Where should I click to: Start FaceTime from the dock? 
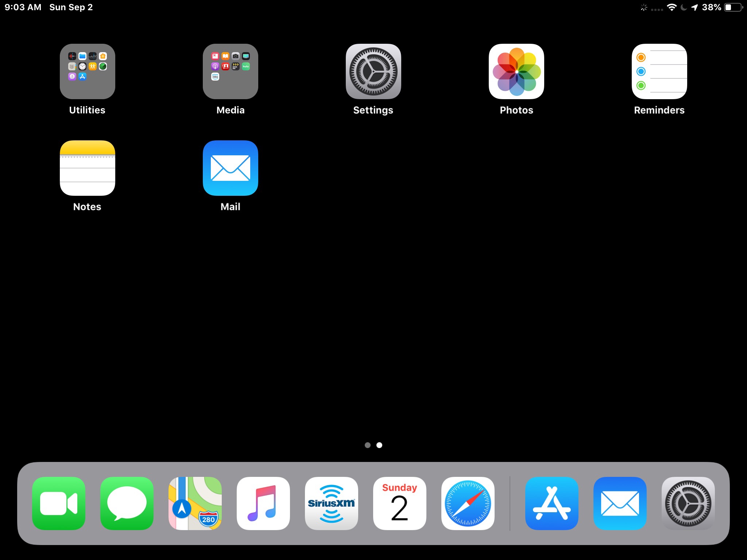(59, 503)
